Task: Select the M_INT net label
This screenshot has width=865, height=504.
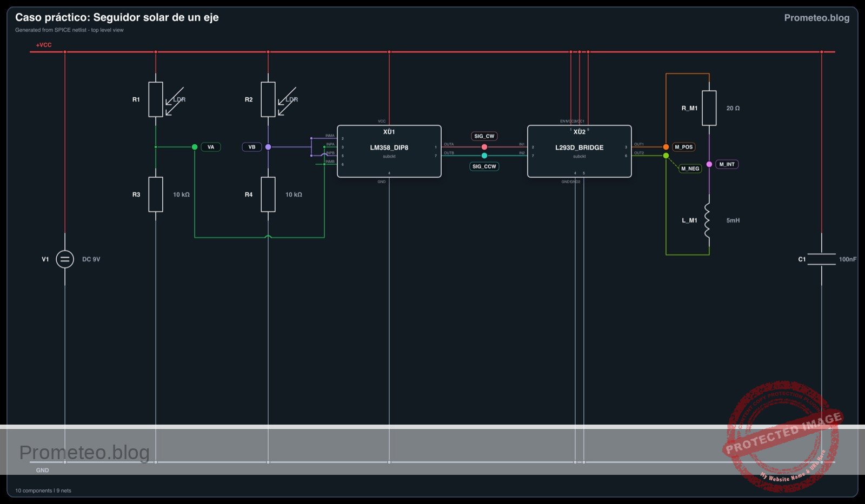Action: (x=727, y=164)
